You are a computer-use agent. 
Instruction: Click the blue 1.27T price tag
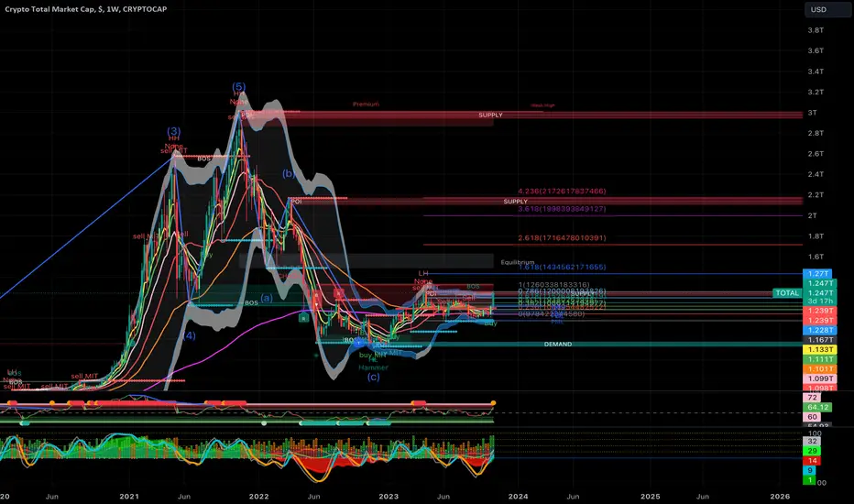(818, 273)
